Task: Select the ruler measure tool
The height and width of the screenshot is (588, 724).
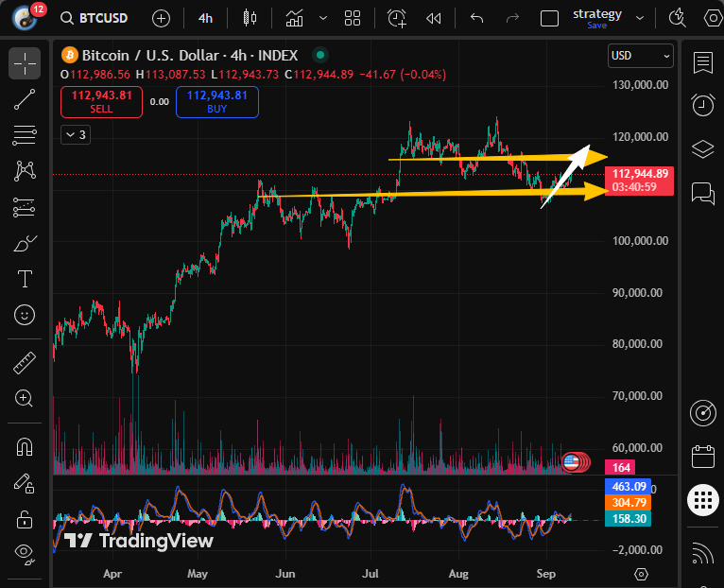Action: point(25,363)
